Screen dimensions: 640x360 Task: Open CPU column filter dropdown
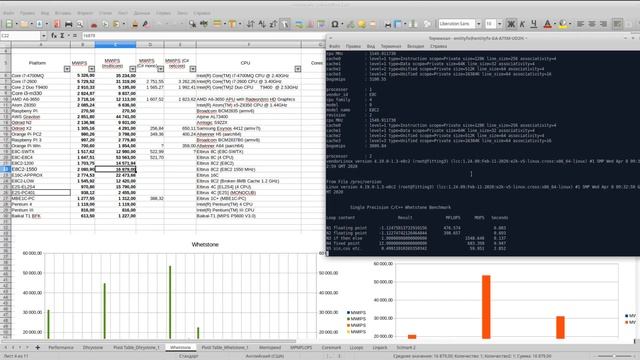tap(298, 69)
